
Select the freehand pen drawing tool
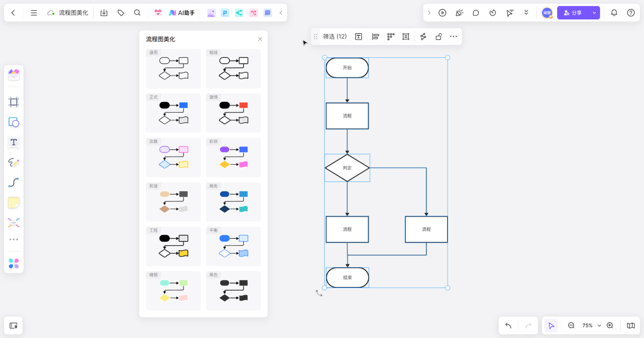[13, 162]
